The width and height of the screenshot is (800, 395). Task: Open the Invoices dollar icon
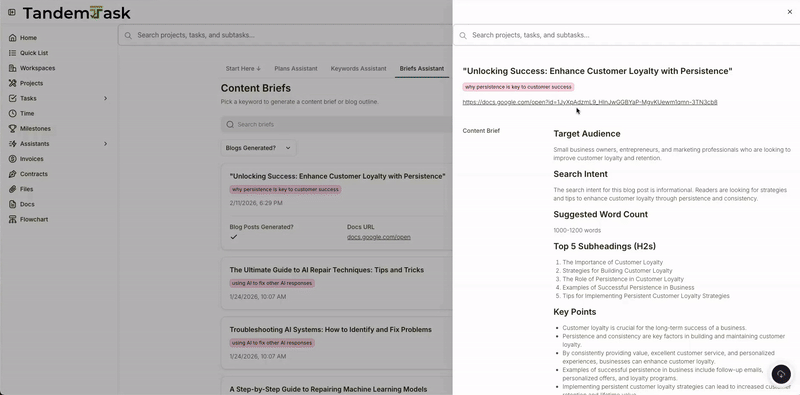click(x=12, y=159)
